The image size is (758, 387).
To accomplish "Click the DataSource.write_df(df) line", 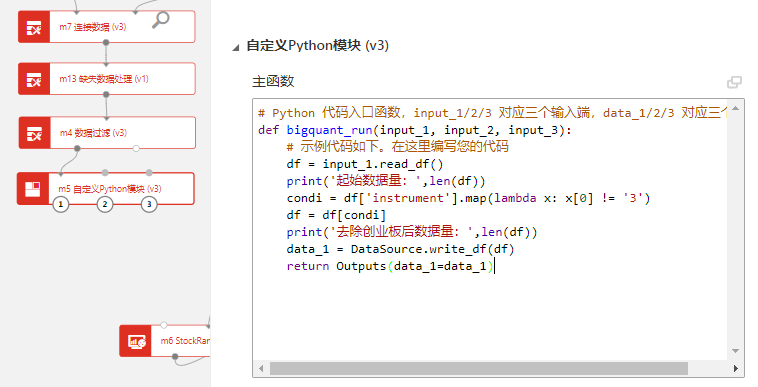I will point(400,249).
